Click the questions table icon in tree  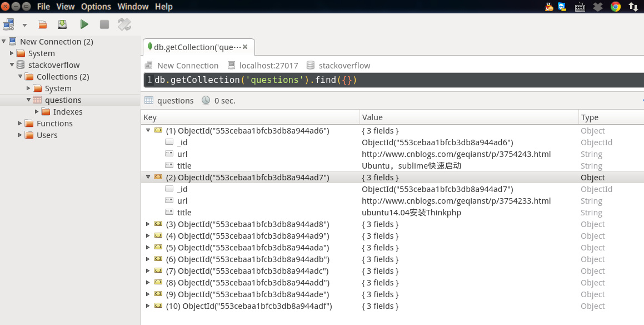click(37, 100)
